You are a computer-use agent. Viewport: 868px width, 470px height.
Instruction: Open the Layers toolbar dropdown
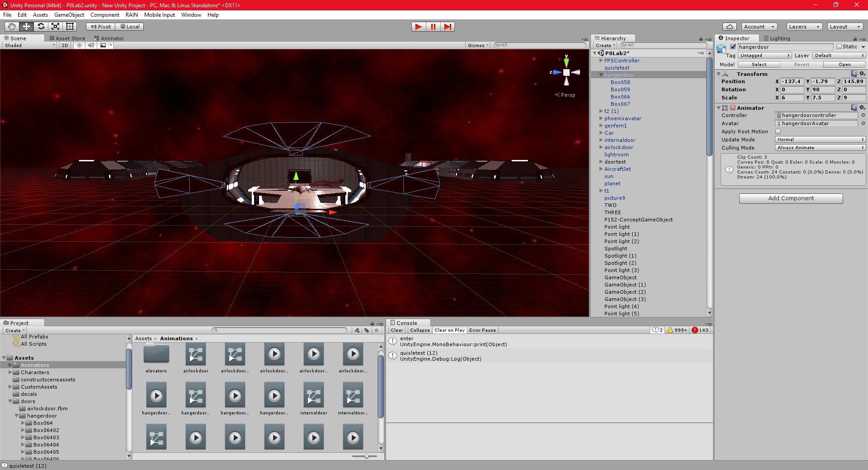click(804, 27)
